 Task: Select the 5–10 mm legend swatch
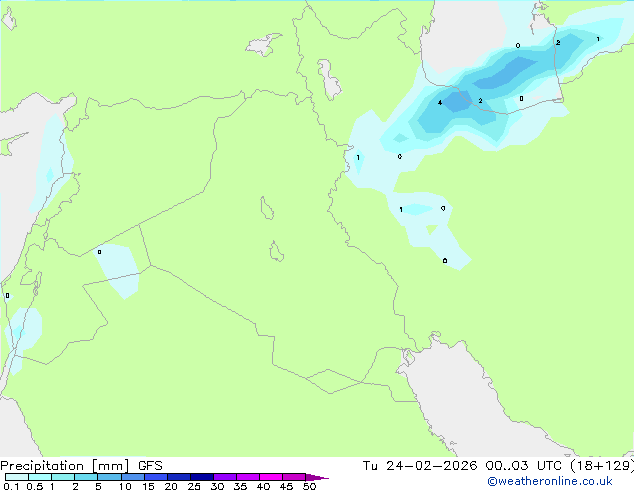109,477
